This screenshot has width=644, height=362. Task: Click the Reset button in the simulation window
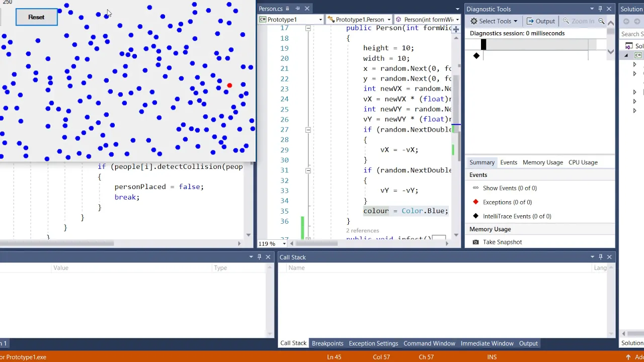tap(36, 17)
